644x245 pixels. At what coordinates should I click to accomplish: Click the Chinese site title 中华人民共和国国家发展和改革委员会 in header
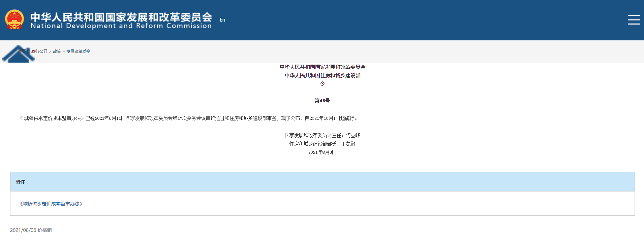pos(121,17)
